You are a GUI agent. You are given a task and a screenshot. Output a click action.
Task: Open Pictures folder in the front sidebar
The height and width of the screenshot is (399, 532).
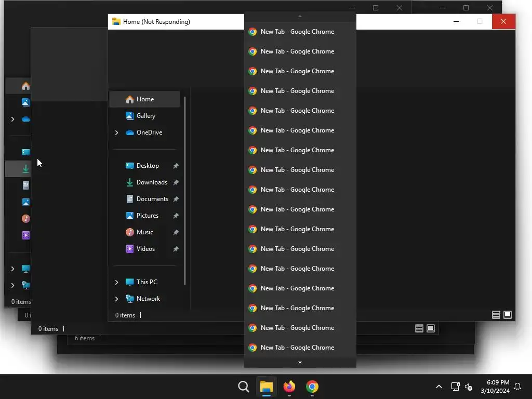144,216
